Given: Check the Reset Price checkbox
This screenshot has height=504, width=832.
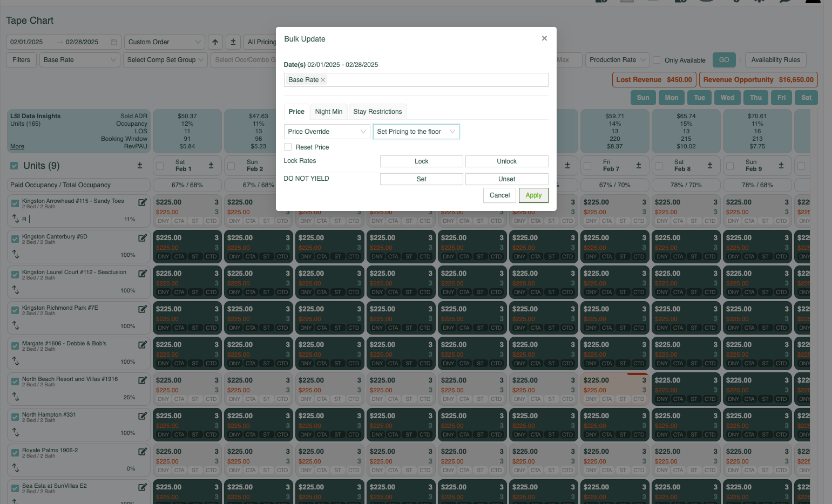Looking at the screenshot, I should click(288, 147).
